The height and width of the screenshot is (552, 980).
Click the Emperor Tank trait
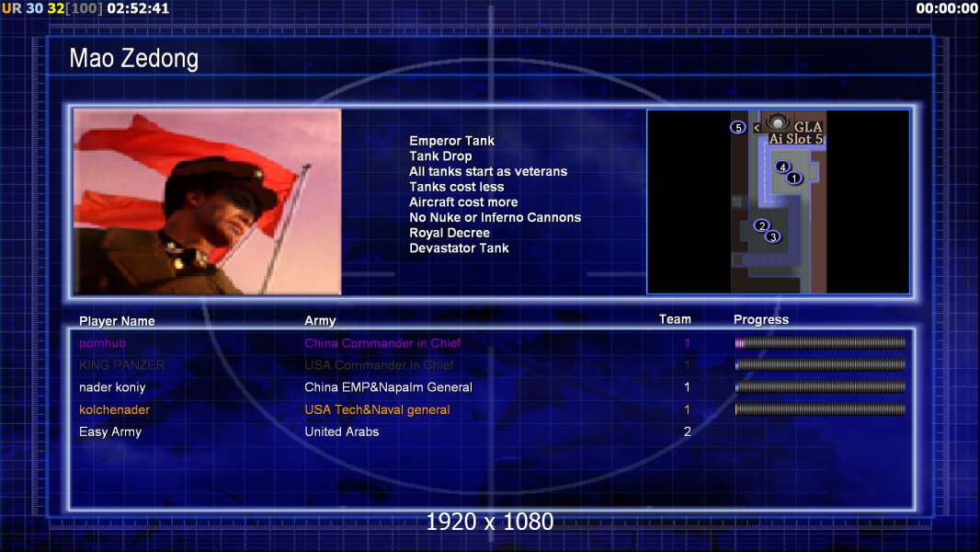452,141
